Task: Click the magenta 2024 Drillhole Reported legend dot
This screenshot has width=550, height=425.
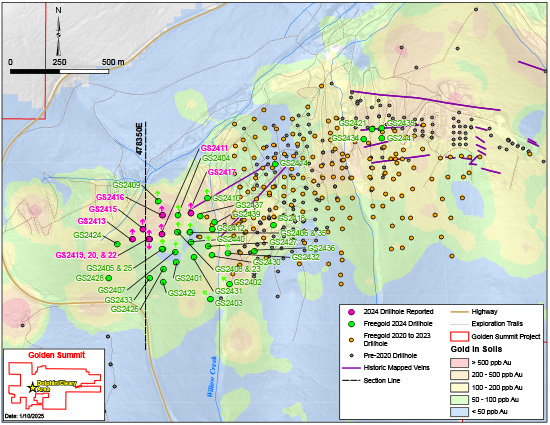Action: click(x=351, y=312)
